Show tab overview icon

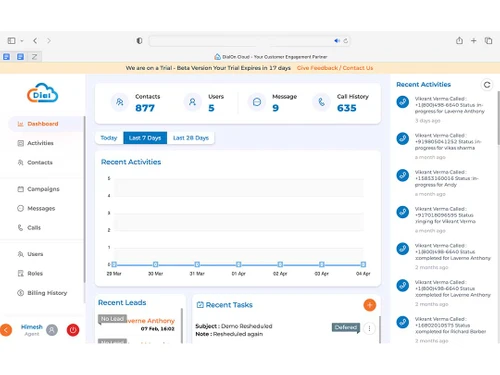point(488,41)
